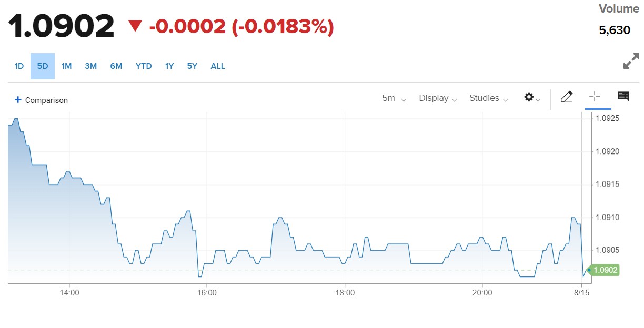
Task: Toggle the crosshair cursor tool
Action: 595,97
